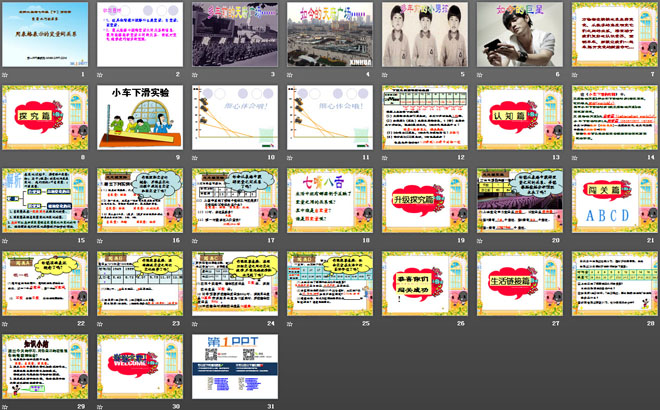
Task: Select slide 24 with yellow callout
Action: tap(235, 283)
